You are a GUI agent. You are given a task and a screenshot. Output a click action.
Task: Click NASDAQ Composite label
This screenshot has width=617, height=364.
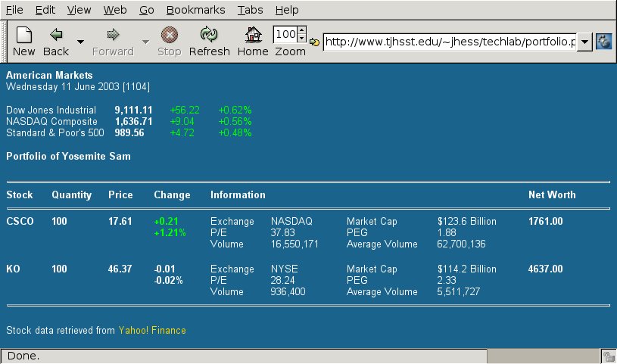pos(51,121)
